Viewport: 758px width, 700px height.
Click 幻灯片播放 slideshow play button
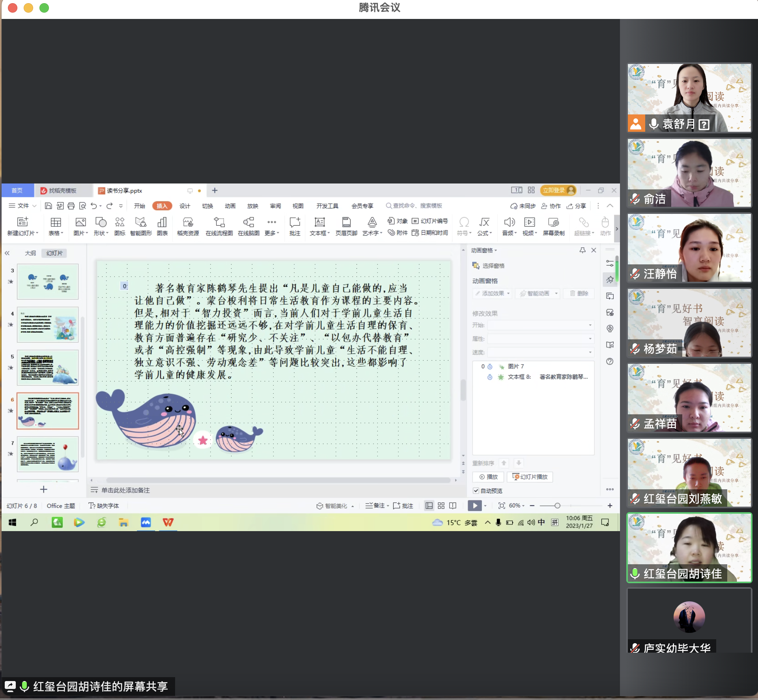point(530,477)
